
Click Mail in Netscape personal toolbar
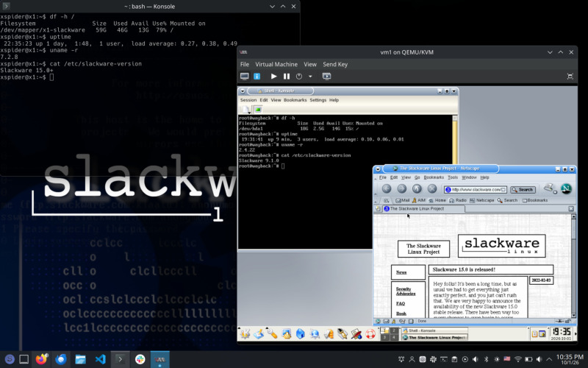pyautogui.click(x=402, y=200)
